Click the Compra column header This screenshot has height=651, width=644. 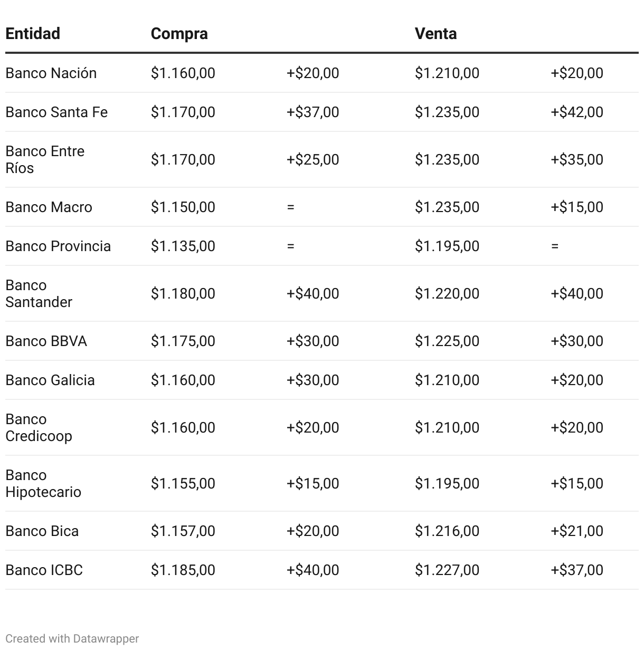[x=179, y=33]
